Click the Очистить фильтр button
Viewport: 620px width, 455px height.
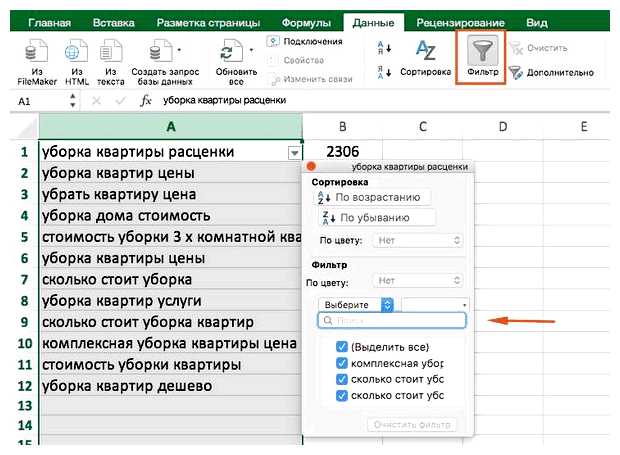point(412,425)
